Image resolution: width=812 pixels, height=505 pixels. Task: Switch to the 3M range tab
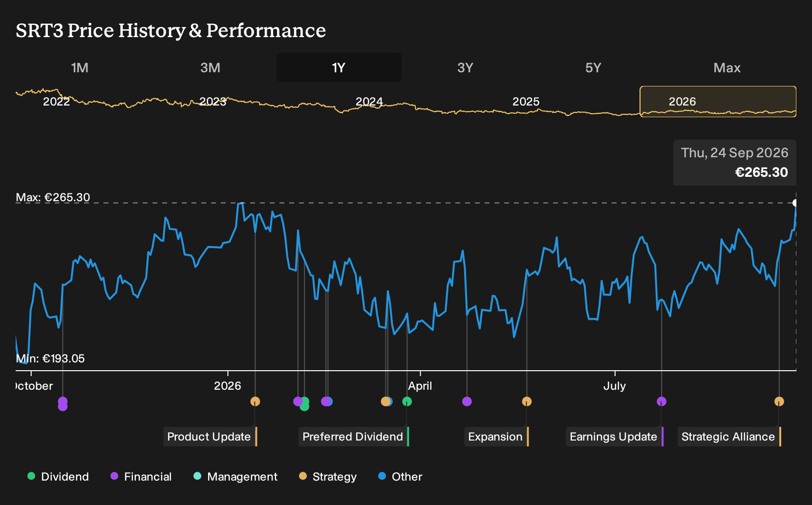click(210, 67)
